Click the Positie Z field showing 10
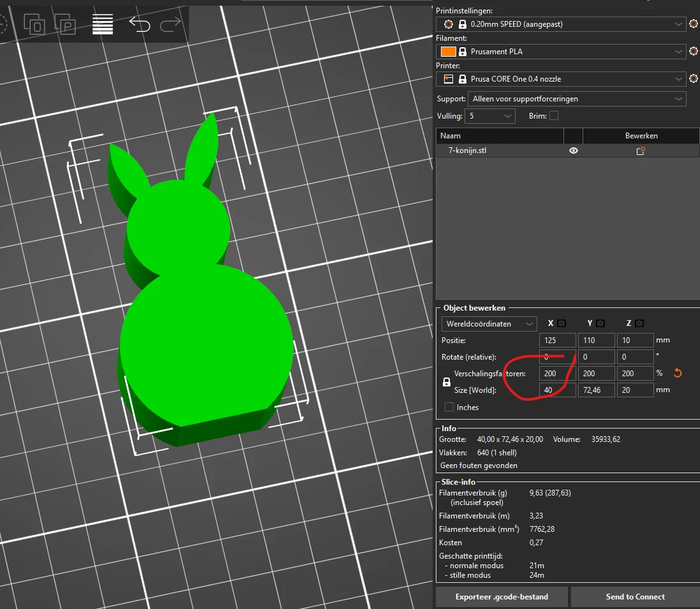Viewport: 700px width, 609px height. 636,340
